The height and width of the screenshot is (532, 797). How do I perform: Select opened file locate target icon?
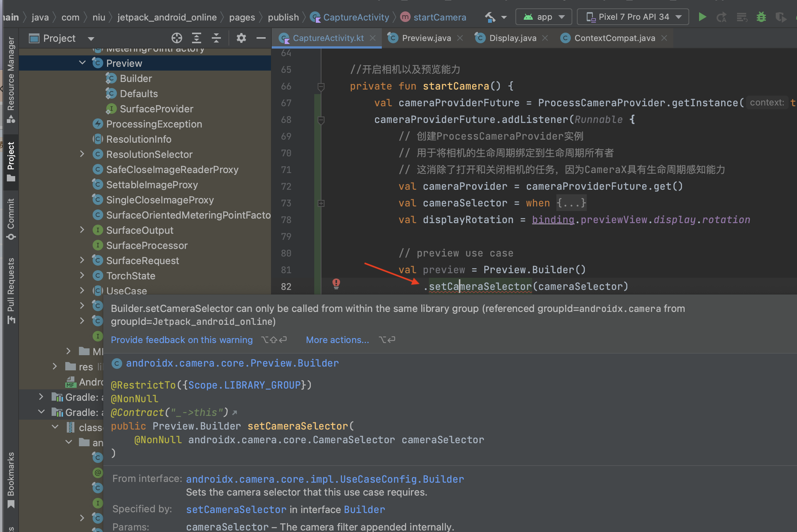click(x=177, y=38)
